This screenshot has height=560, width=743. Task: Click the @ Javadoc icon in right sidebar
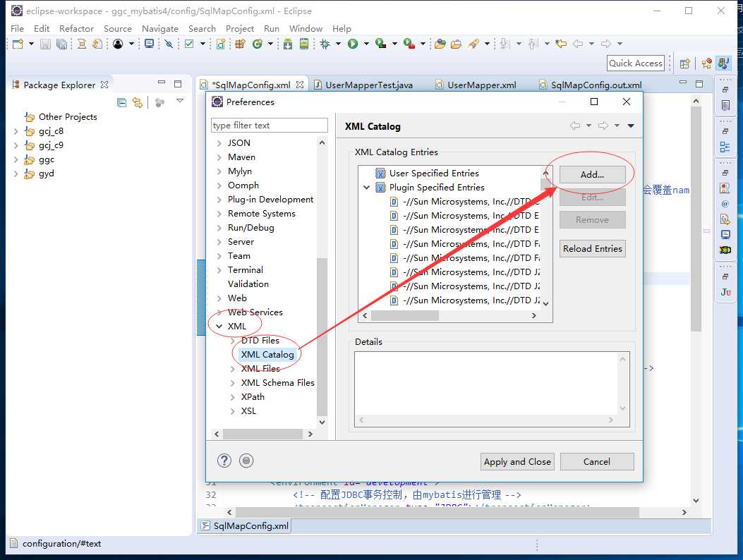pyautogui.click(x=725, y=204)
